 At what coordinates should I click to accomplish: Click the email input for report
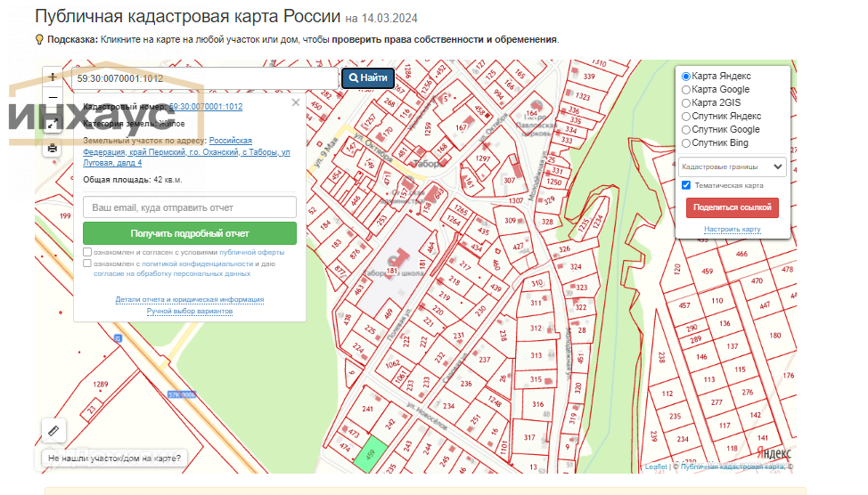(190, 207)
